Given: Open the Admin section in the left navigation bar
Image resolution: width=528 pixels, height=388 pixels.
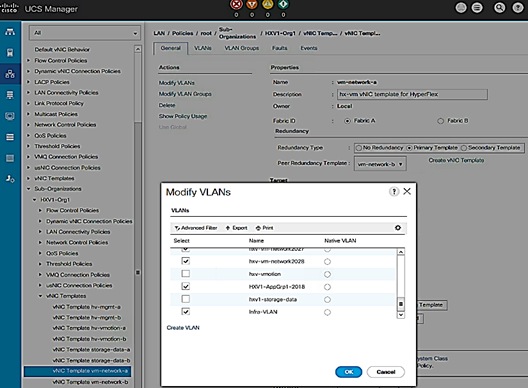Looking at the screenshot, I should 10,179.
